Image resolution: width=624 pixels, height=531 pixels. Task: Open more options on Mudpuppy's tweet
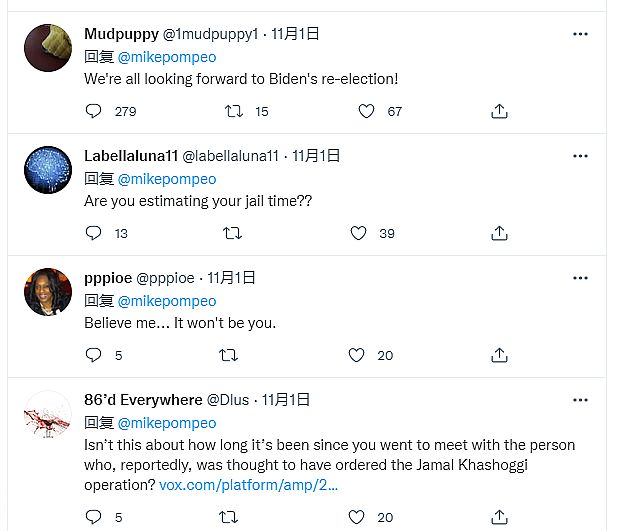[x=580, y=34]
